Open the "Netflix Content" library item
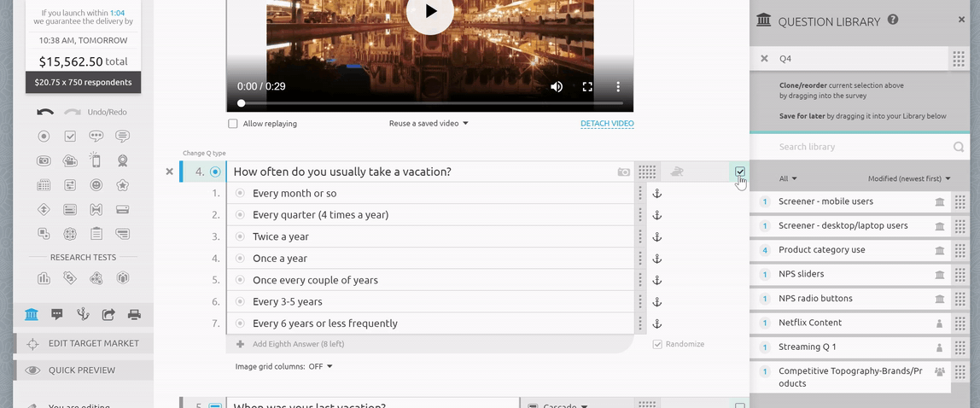 coord(850,323)
